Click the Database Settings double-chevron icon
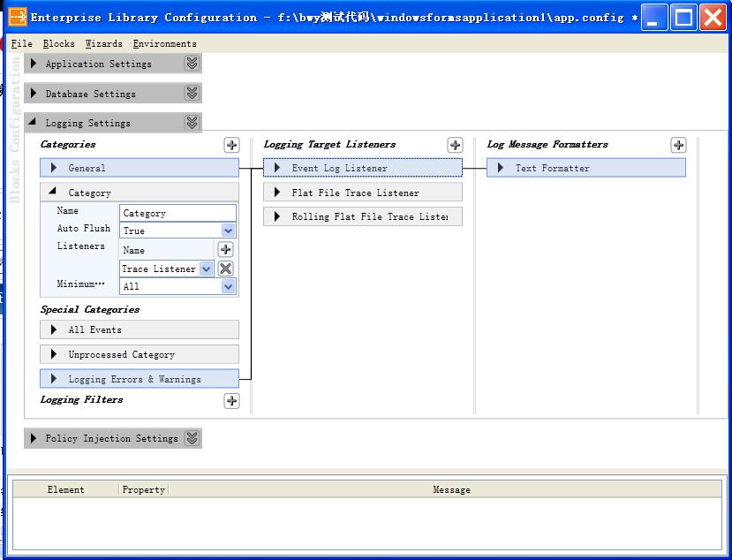Viewport: 732px width, 560px height. point(192,93)
